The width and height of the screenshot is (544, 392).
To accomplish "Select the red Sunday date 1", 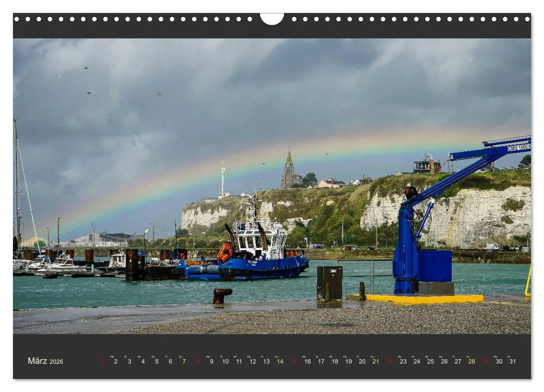I will click(x=102, y=361).
